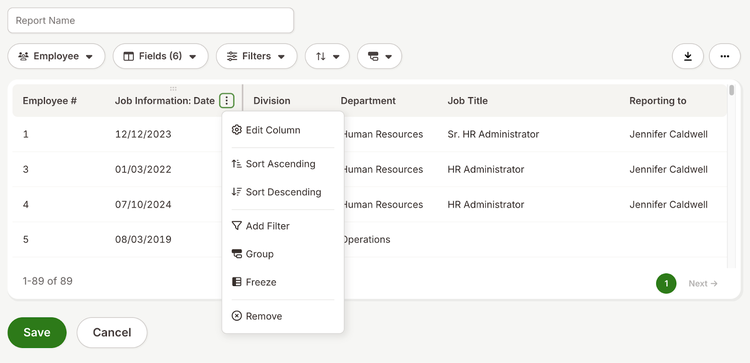
Task: Open the more options ellipsis button
Action: coord(725,56)
